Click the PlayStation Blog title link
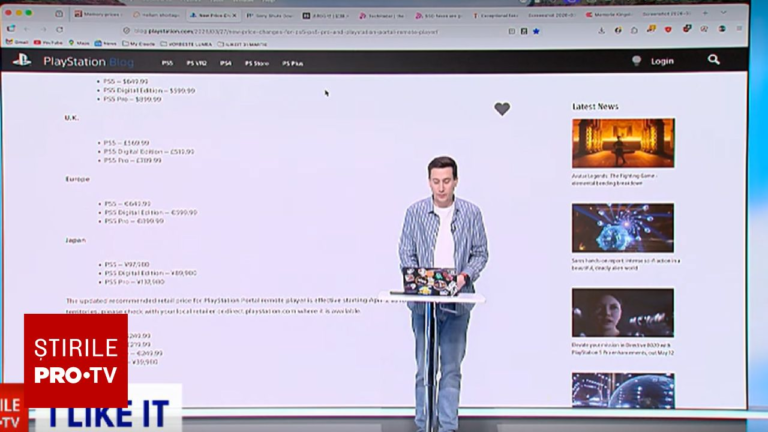This screenshot has height=432, width=768. [88, 62]
